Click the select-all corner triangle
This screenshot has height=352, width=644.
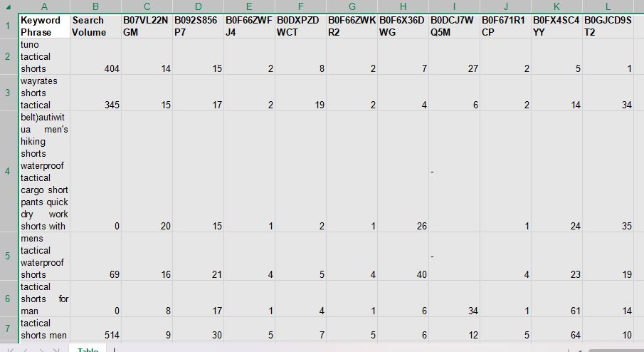9,6
